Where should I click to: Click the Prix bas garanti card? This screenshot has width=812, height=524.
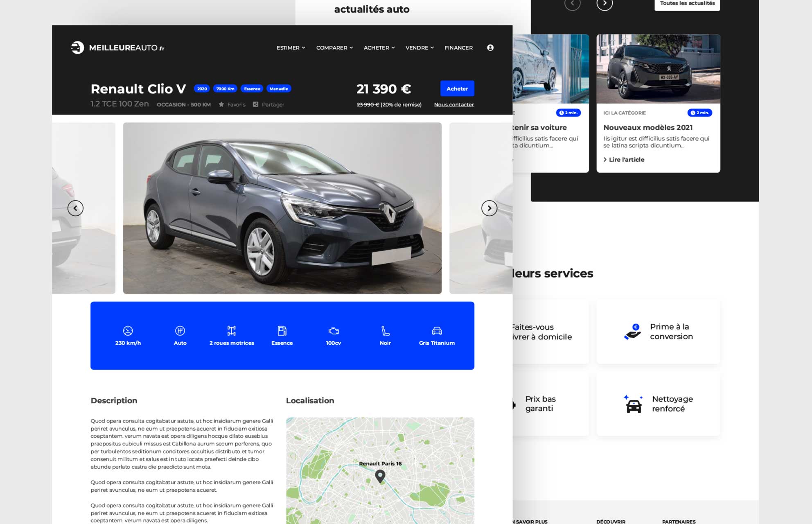550,404
